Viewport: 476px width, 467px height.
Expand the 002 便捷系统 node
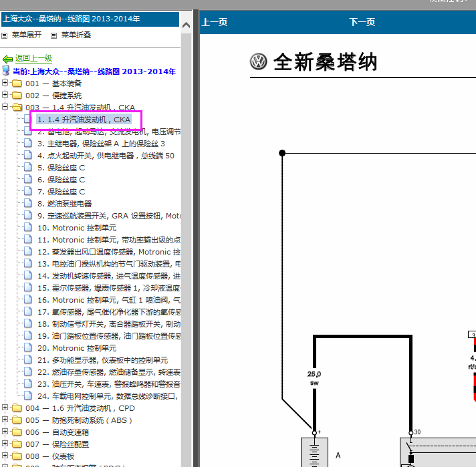coord(5,95)
